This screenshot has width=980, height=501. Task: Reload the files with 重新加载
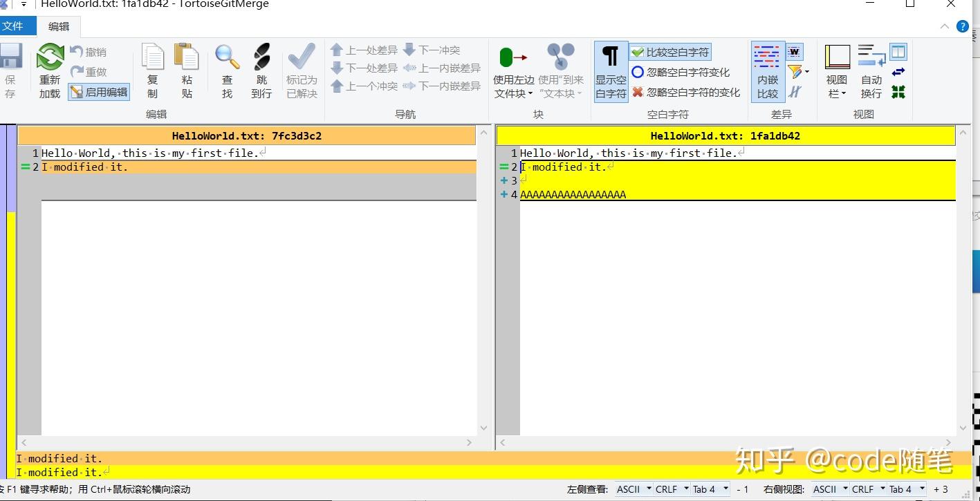50,71
